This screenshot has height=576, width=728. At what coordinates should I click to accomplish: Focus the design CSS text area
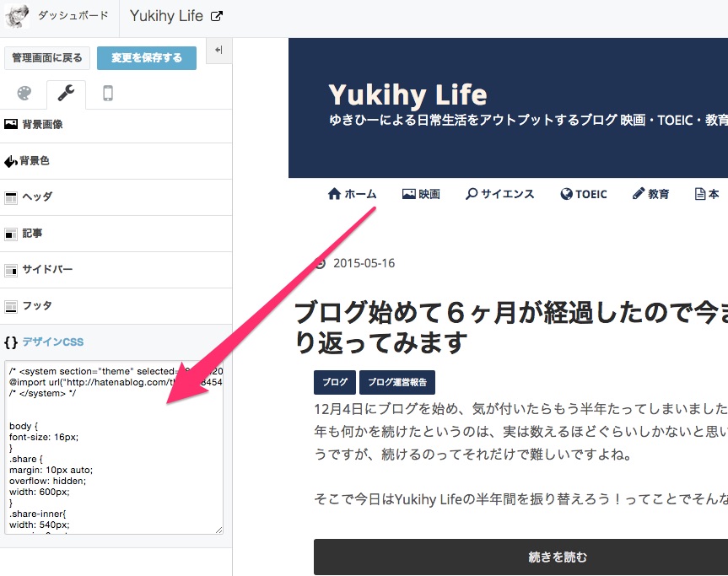(x=114, y=447)
